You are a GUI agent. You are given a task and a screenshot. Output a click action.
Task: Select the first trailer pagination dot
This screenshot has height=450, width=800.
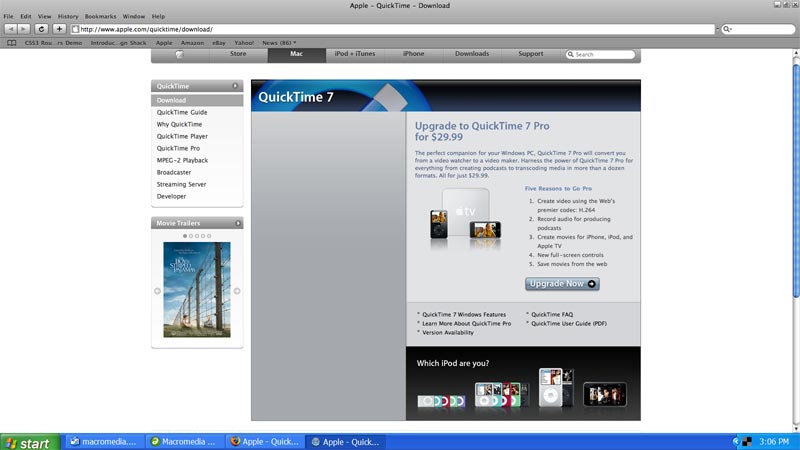185,236
